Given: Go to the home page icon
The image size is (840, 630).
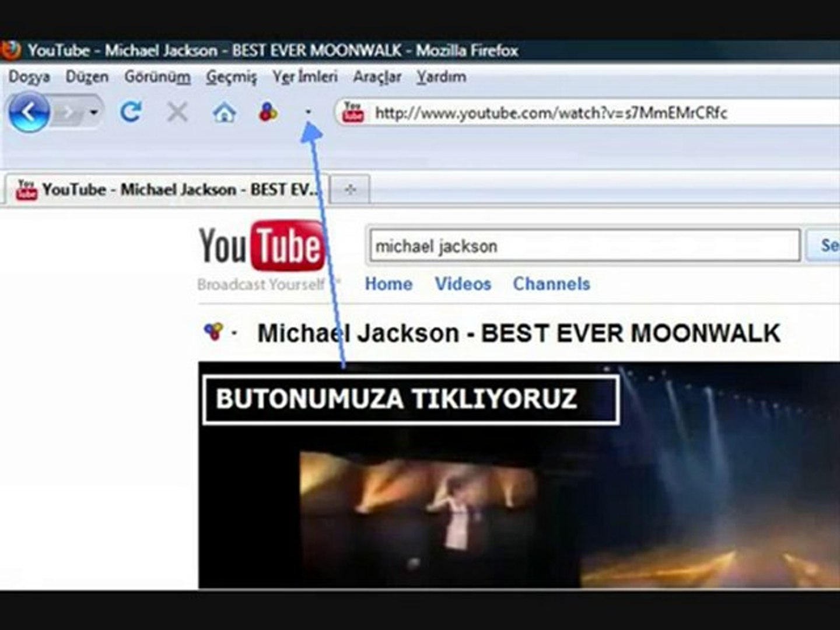Looking at the screenshot, I should [224, 112].
